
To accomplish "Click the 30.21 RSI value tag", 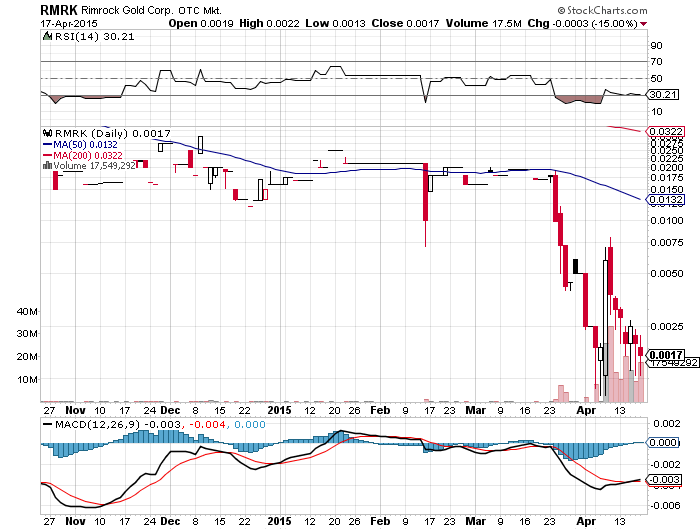I will point(663,95).
